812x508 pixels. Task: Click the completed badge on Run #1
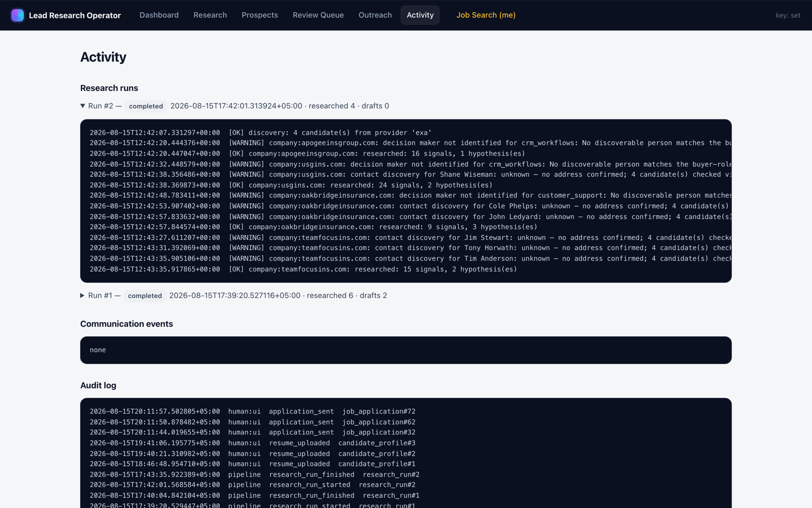coord(145,296)
